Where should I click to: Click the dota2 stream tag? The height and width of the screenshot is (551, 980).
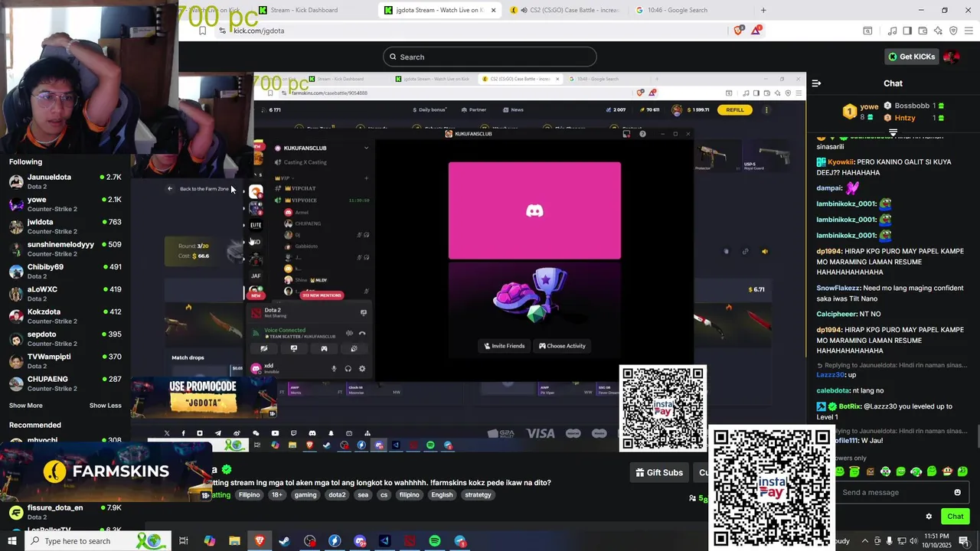(x=337, y=495)
